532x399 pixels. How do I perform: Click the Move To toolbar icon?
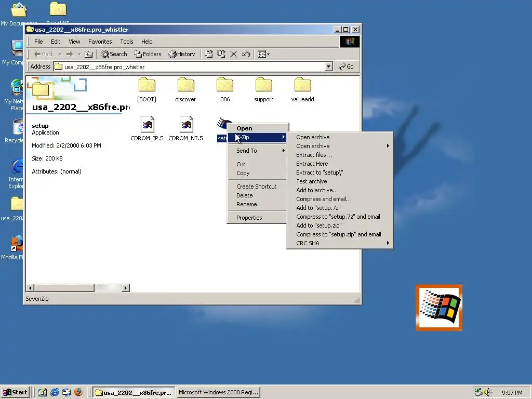tap(209, 54)
